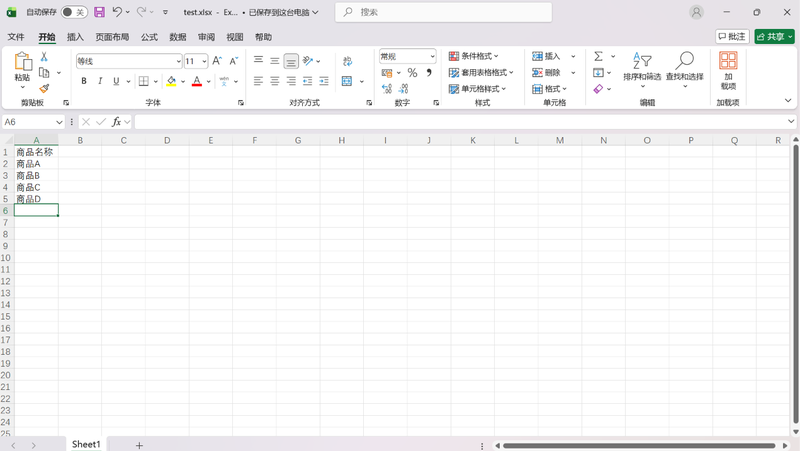Screen dimensions: 800x451
Task: Click Merge and Center icon
Action: pyautogui.click(x=347, y=81)
